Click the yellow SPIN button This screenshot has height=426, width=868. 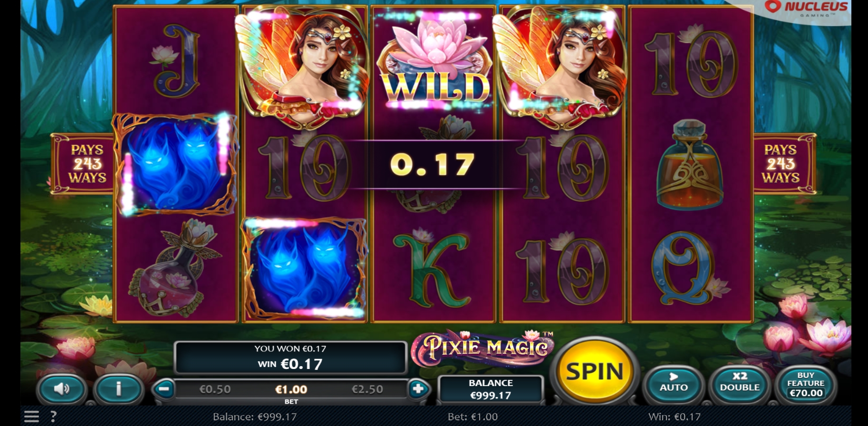coord(595,371)
